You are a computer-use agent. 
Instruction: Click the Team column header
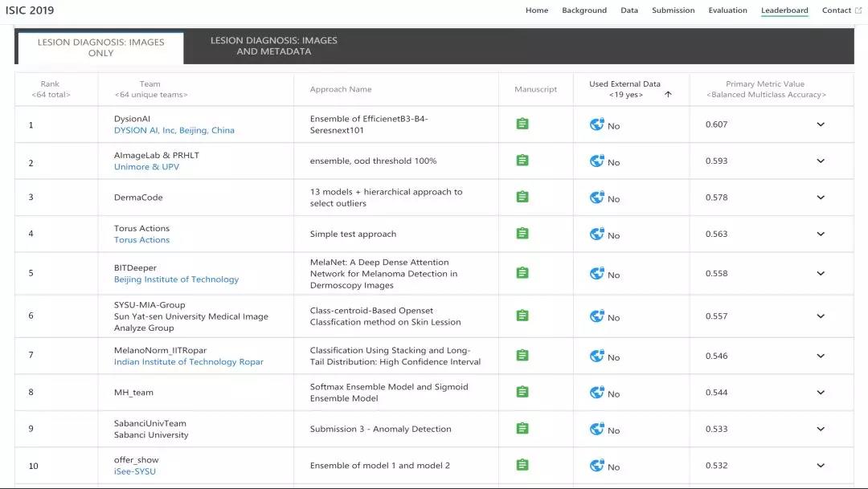(150, 89)
